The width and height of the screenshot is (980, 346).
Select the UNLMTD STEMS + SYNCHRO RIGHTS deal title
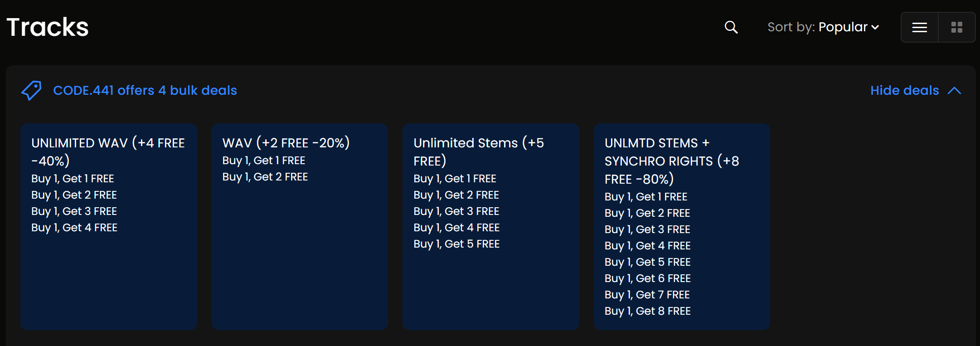[672, 161]
